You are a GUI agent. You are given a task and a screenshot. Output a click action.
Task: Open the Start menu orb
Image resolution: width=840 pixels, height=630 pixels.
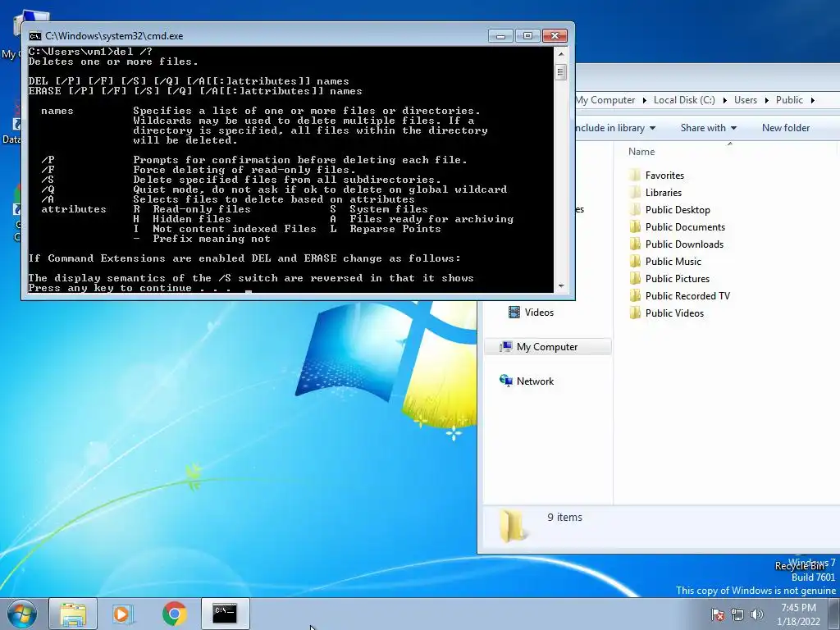pyautogui.click(x=22, y=614)
